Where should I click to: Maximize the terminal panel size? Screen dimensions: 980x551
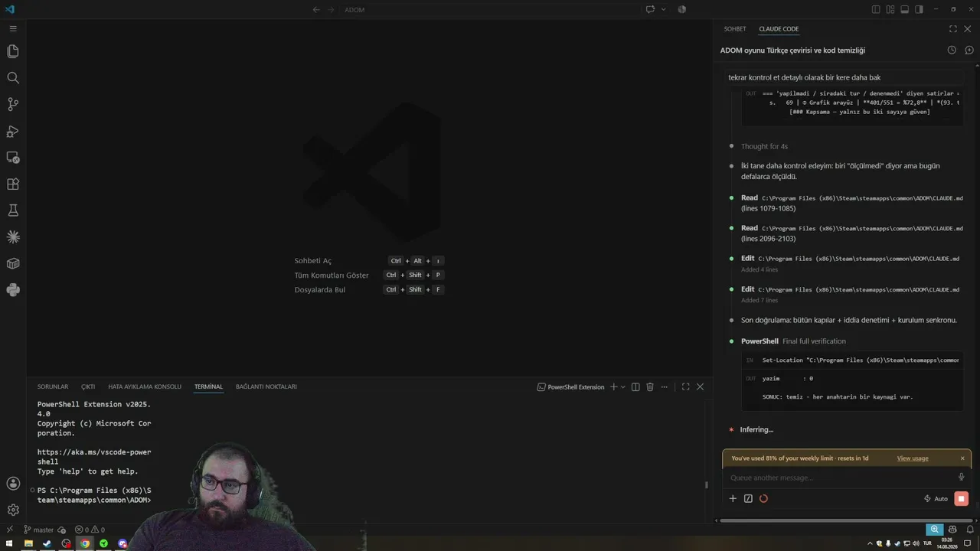coord(685,386)
